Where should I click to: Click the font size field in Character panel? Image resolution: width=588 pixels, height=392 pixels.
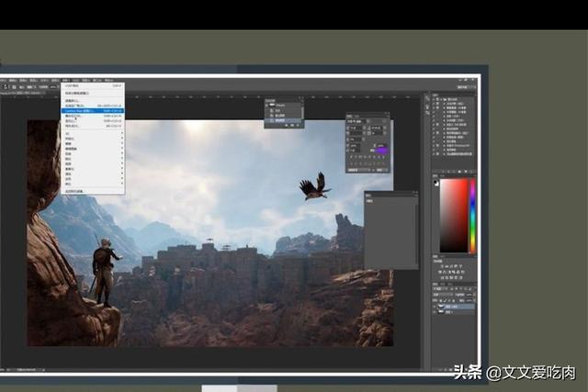point(356,128)
